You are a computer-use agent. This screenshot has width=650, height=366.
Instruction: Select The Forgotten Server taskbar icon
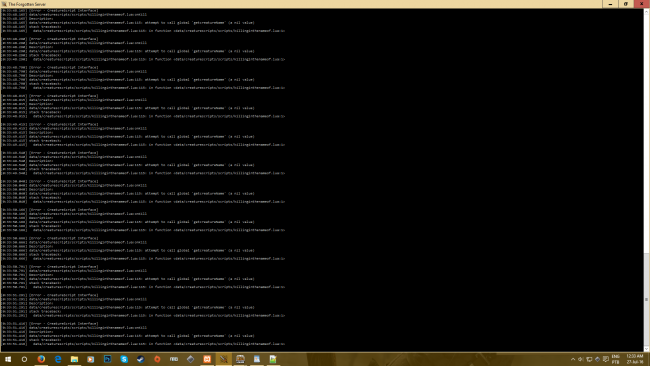tap(223, 359)
